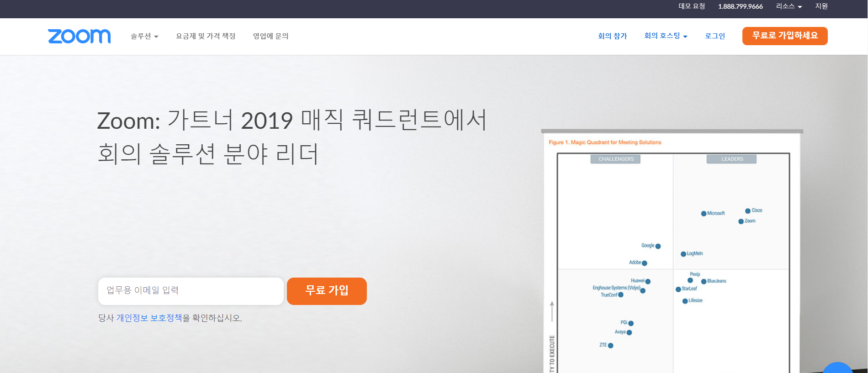Click the Zoom logo
Viewport: 868px width, 373px height.
[79, 36]
